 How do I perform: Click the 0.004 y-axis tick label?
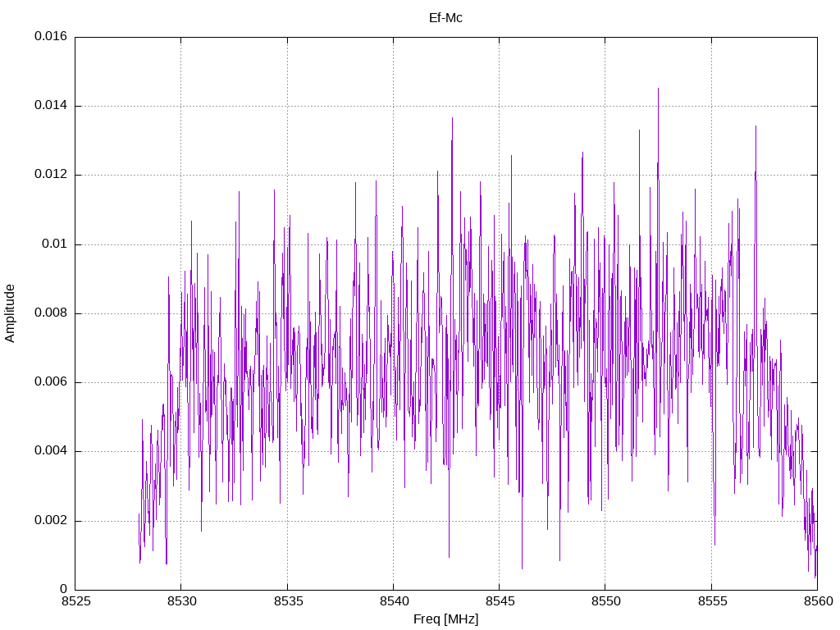(51, 452)
